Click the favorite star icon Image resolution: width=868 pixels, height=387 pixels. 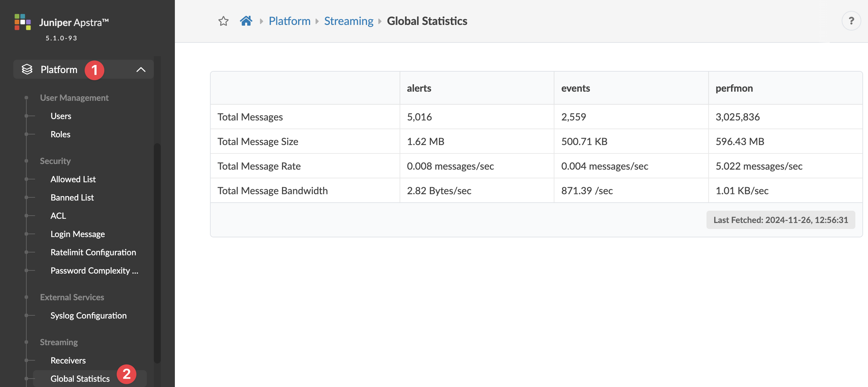point(223,21)
